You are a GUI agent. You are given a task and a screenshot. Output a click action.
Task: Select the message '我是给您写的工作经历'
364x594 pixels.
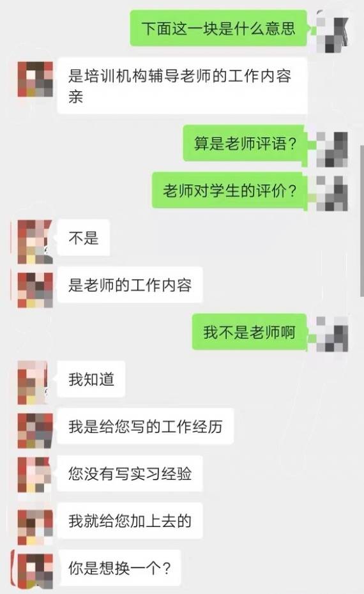tap(145, 426)
